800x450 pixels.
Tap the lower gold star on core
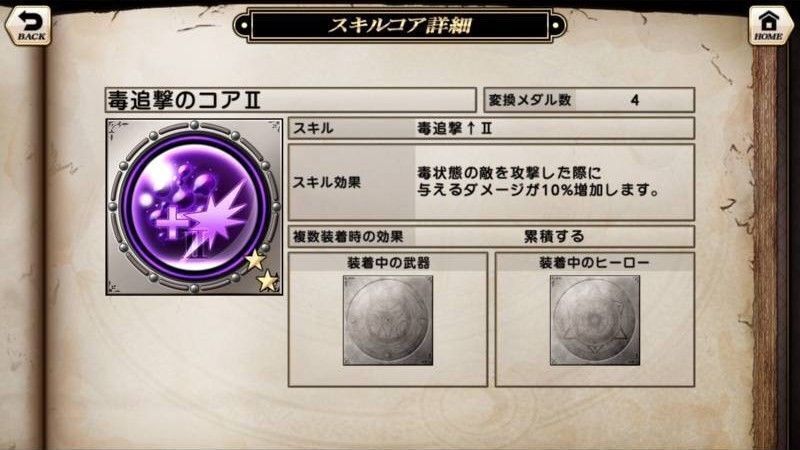point(267,281)
